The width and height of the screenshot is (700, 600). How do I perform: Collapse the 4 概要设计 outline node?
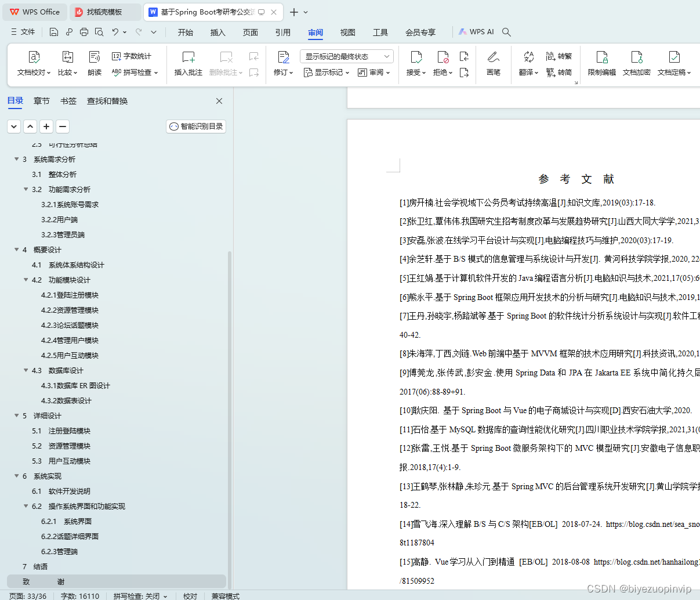(x=17, y=250)
